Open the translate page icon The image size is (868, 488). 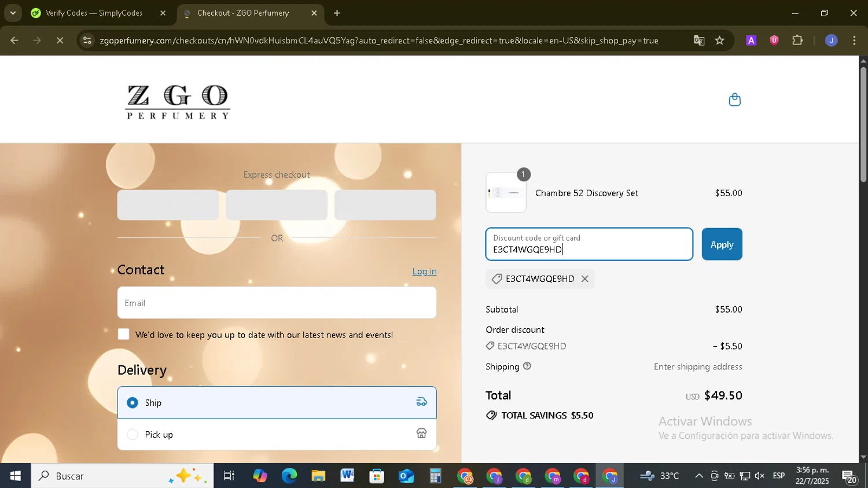[x=699, y=41]
